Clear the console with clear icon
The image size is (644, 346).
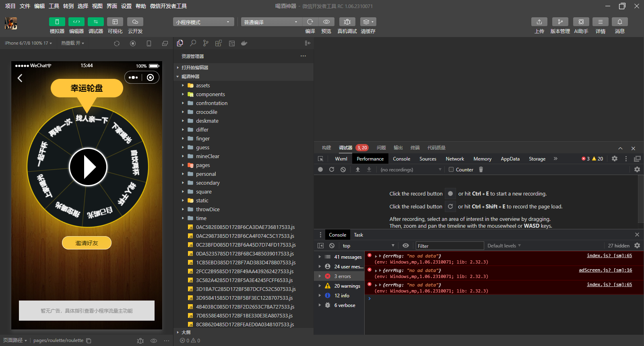(332, 245)
